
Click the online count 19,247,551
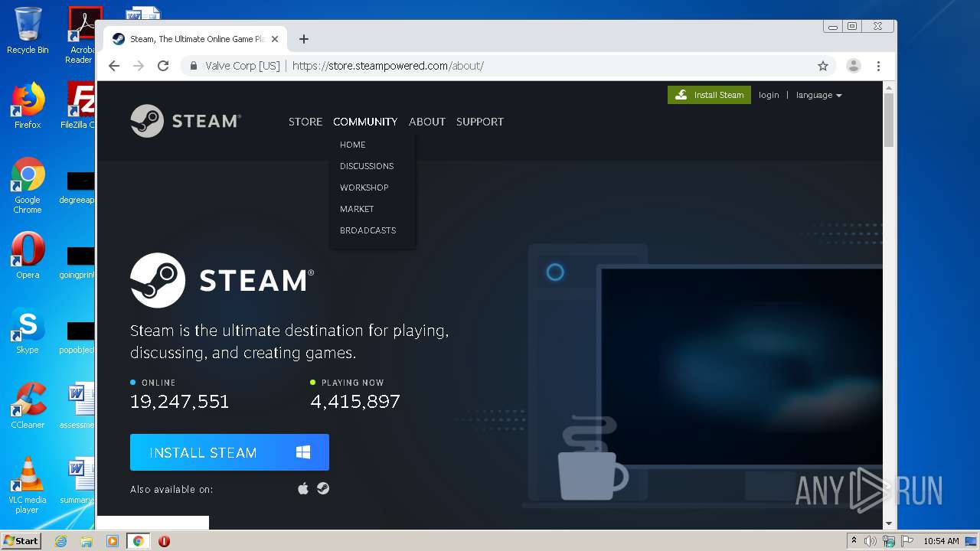pos(180,402)
